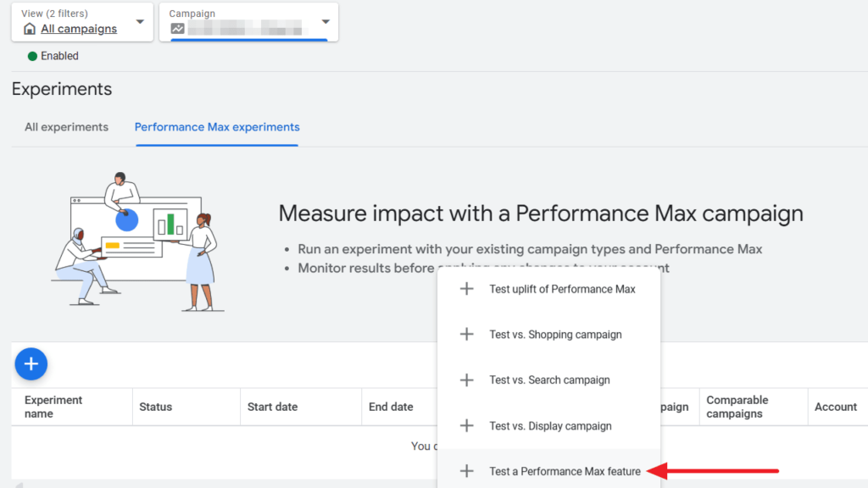This screenshot has width=868, height=488.
Task: Click the plus icon next to "Test a Performance Max feature"
Action: (x=465, y=471)
